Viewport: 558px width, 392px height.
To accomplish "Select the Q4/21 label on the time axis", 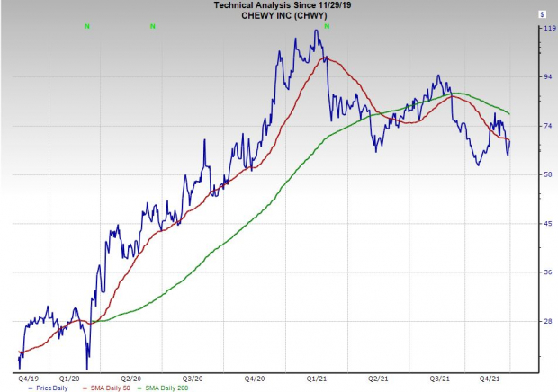I will (x=500, y=379).
